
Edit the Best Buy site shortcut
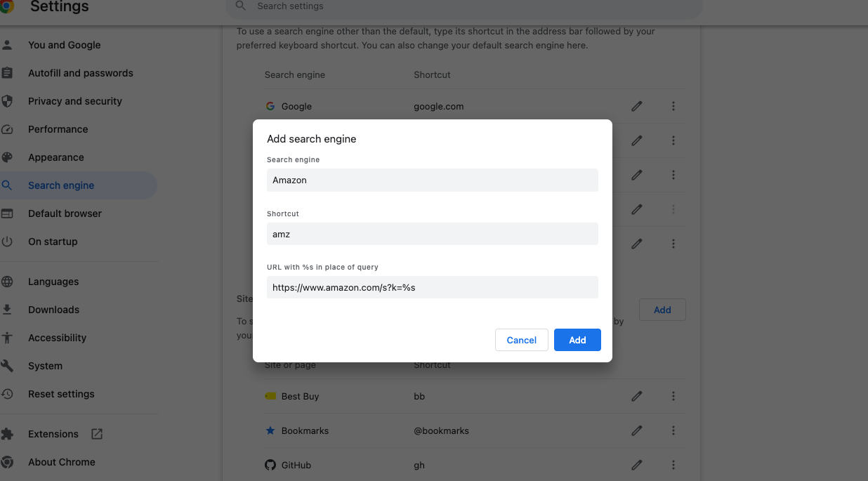pos(636,396)
